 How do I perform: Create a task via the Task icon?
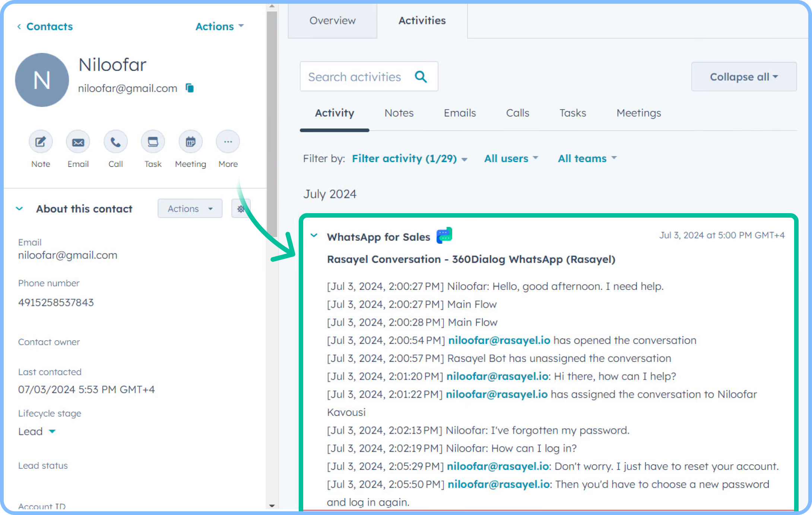click(153, 142)
